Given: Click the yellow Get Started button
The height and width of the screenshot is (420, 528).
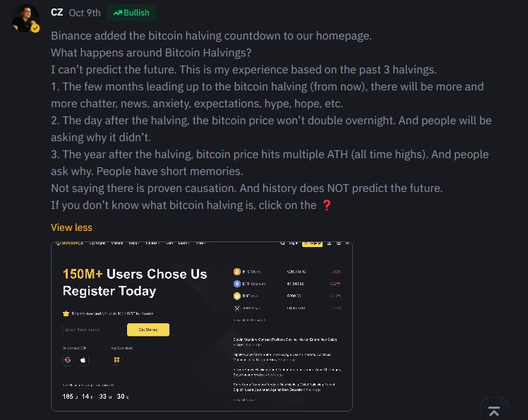Looking at the screenshot, I should 148,330.
